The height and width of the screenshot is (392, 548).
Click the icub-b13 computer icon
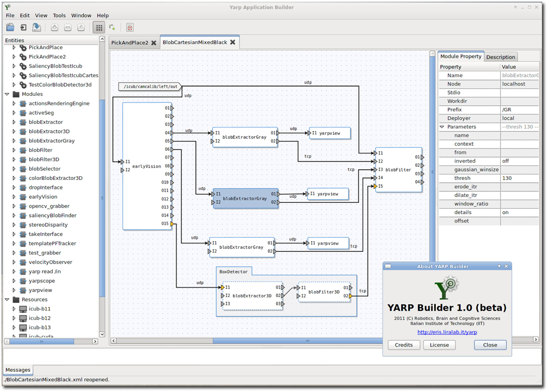[x=23, y=328]
